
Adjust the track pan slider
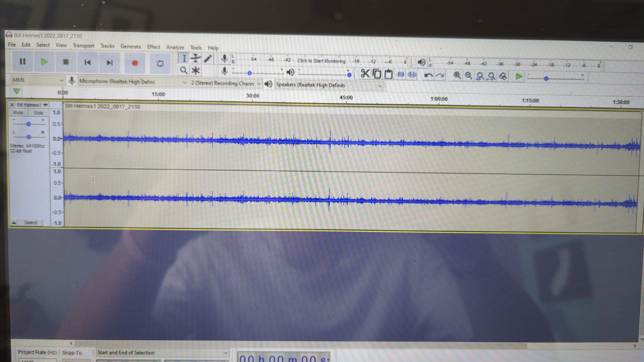tap(29, 137)
